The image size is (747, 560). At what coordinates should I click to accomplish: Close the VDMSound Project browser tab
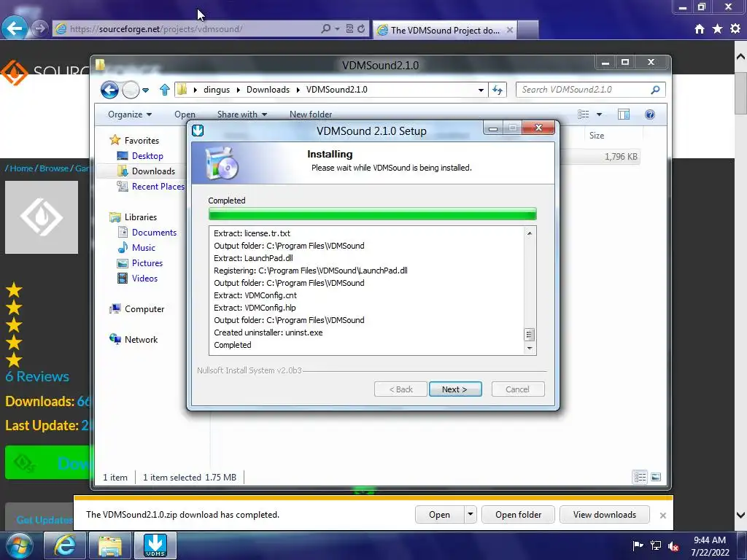(510, 30)
